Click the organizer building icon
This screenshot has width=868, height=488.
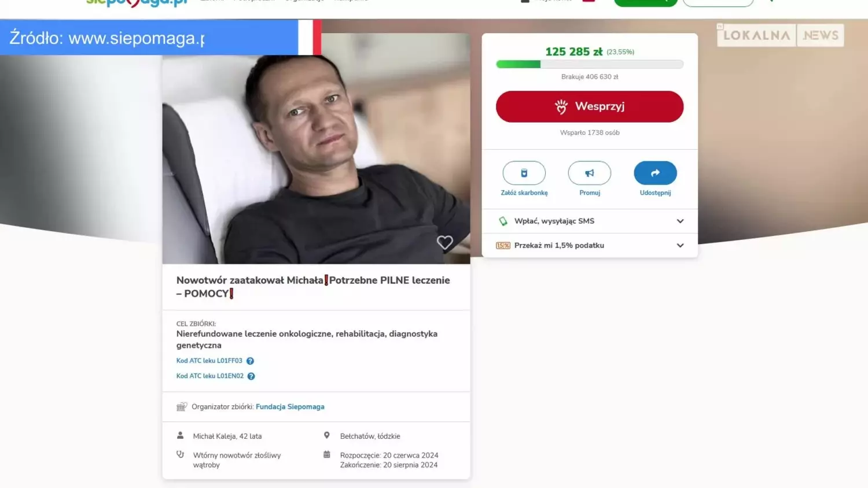182,406
